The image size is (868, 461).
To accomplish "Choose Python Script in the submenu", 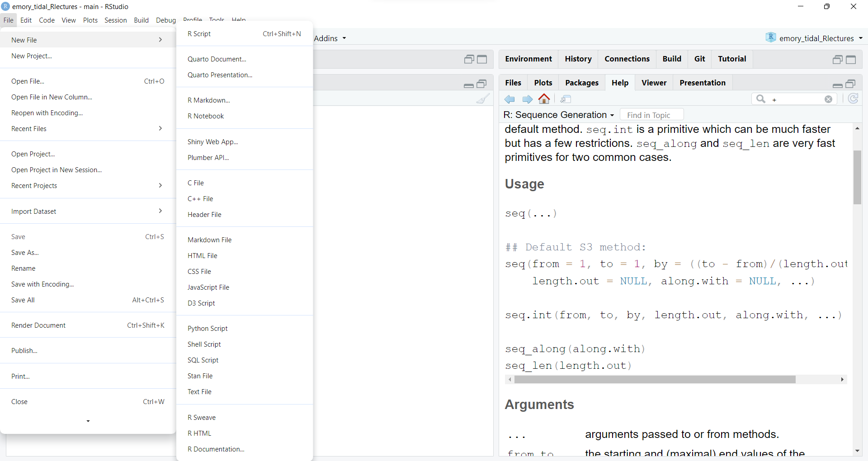I will coord(208,329).
